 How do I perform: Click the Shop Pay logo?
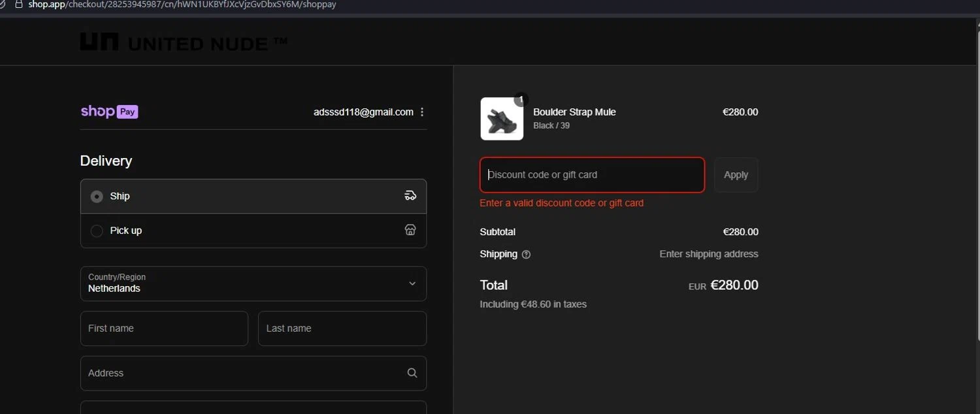pyautogui.click(x=109, y=112)
